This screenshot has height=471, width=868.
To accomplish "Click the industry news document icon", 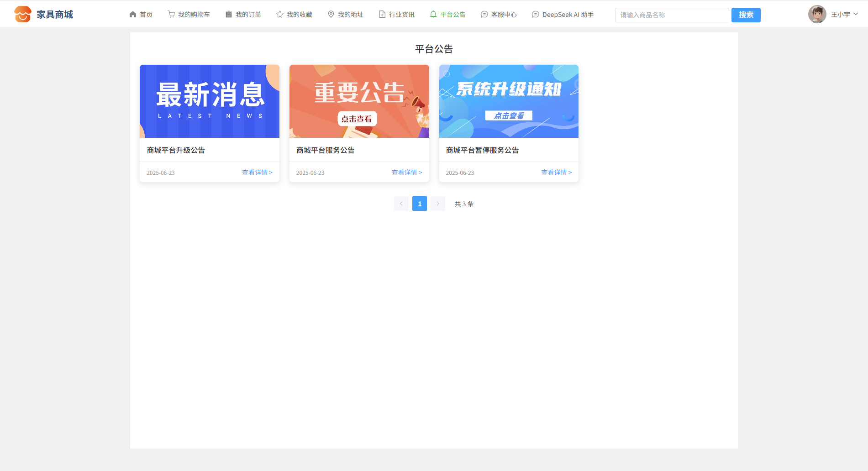I will [x=382, y=15].
